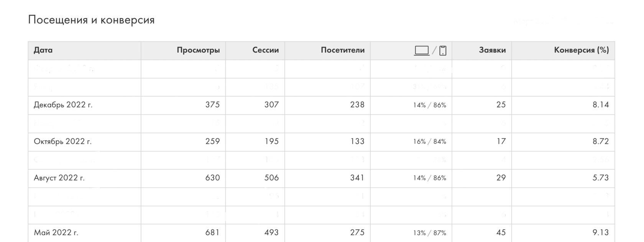This screenshot has width=644, height=242.
Task: Click sessions value 307 for December
Action: click(271, 105)
